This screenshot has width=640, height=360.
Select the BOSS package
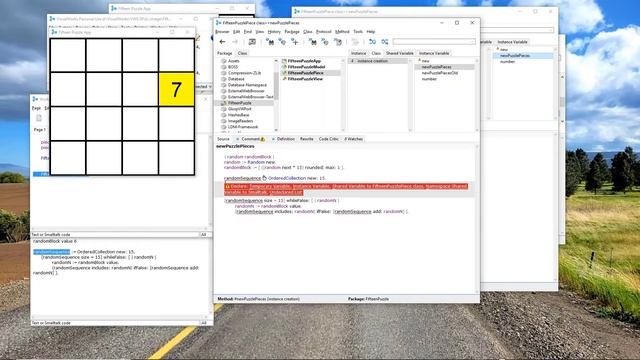pos(233,67)
